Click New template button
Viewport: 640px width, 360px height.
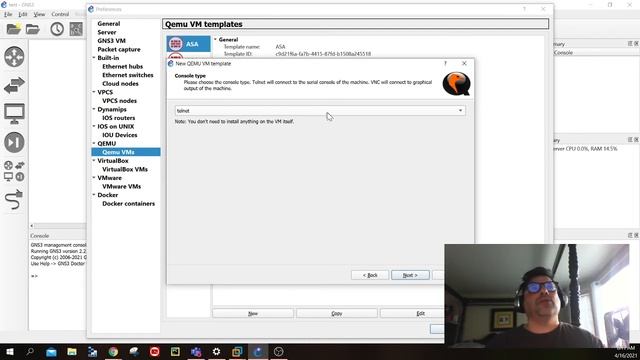coord(253,313)
